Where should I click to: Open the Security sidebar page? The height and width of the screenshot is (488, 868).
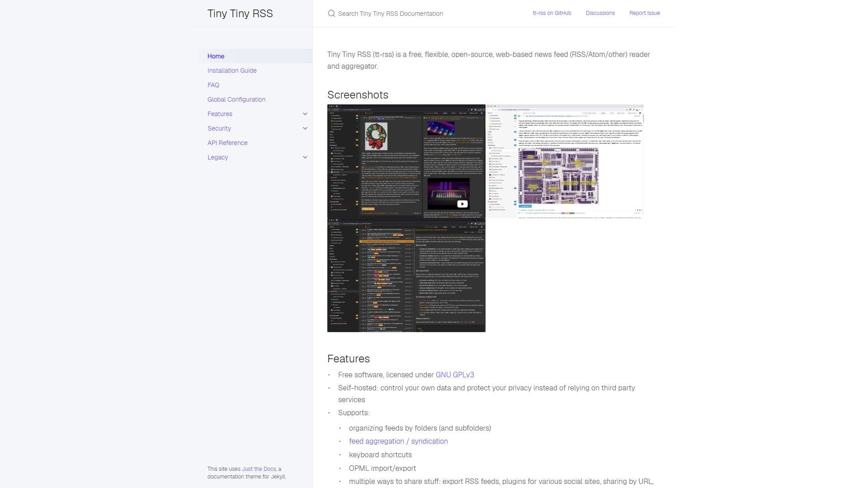(x=219, y=128)
